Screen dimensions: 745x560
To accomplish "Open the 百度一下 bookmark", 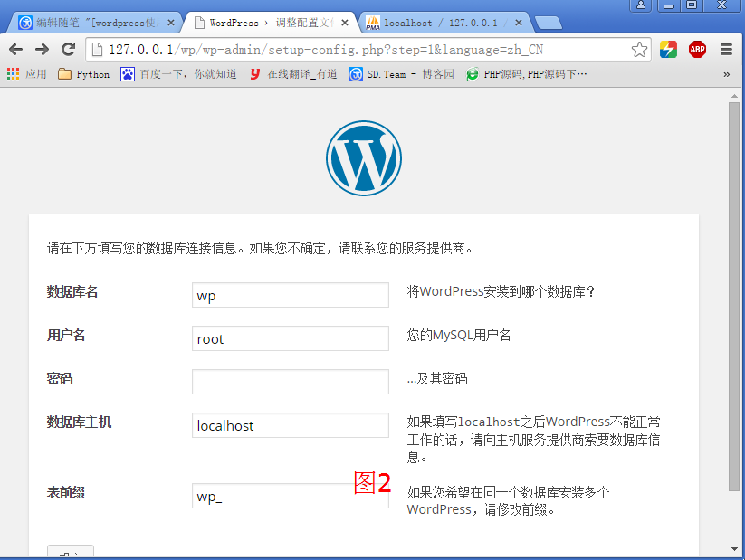I will click(178, 74).
